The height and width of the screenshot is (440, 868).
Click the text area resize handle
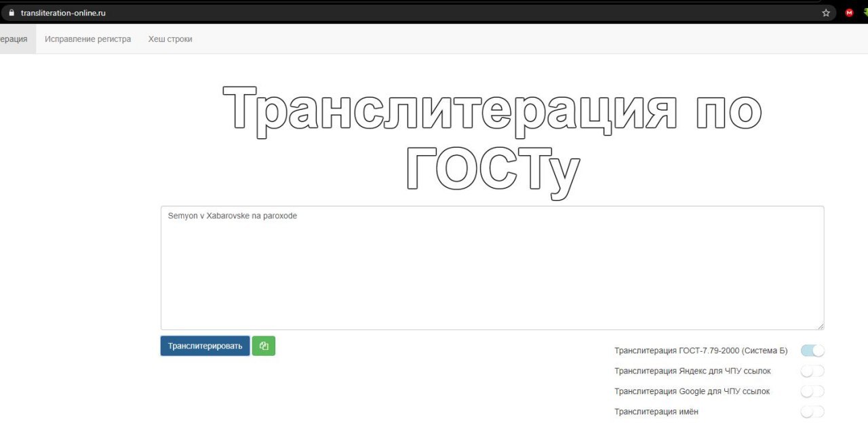tap(820, 325)
